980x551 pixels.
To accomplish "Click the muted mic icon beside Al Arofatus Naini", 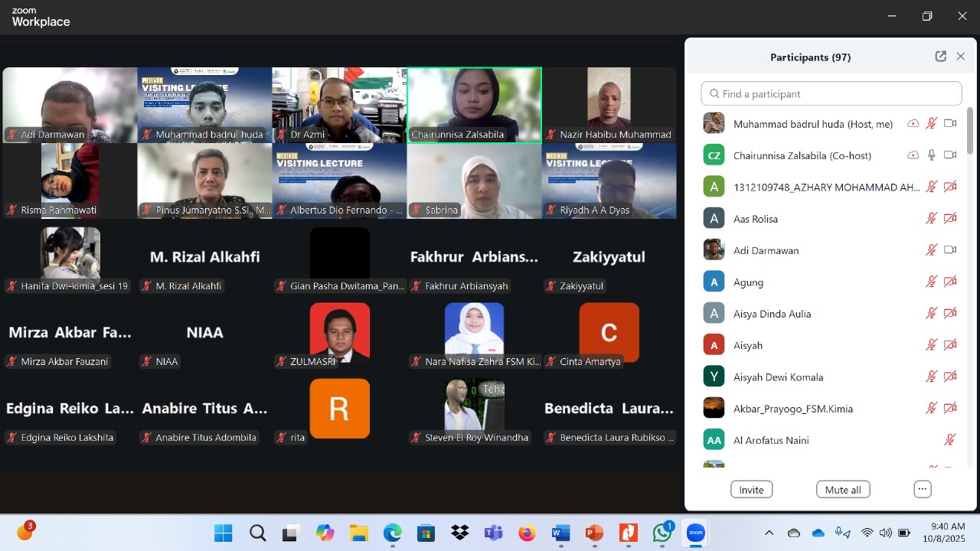I will [949, 439].
